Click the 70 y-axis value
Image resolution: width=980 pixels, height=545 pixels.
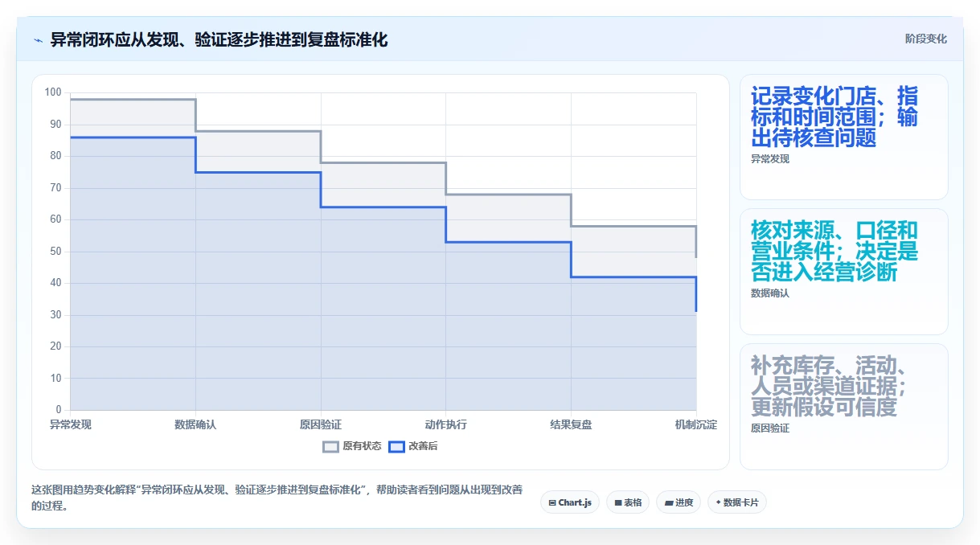(55, 187)
